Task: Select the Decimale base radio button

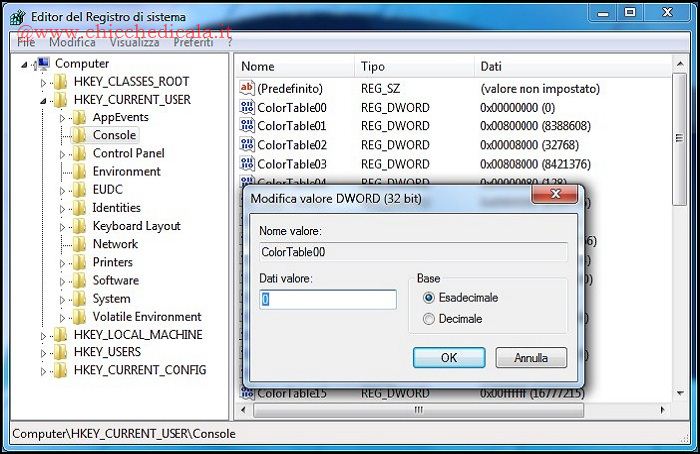Action: point(429,319)
